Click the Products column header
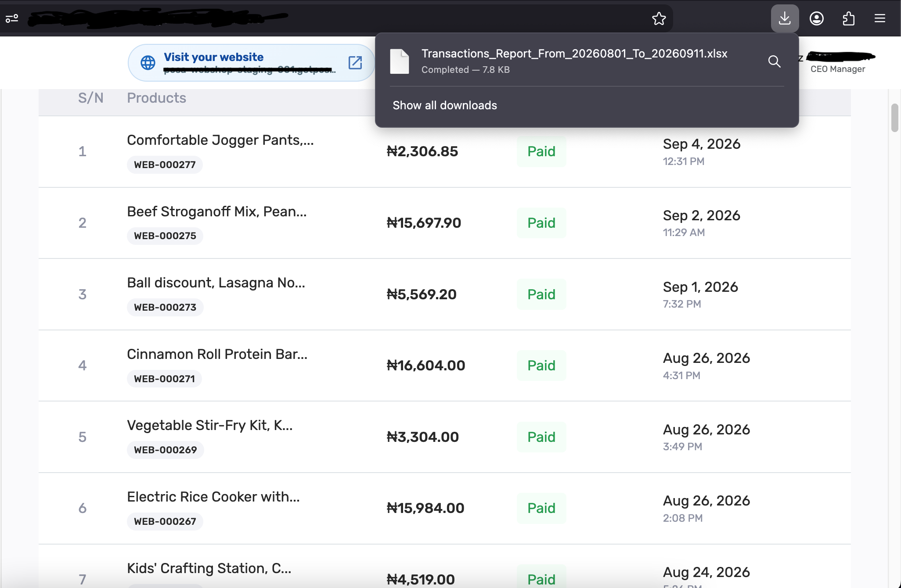 (156, 98)
